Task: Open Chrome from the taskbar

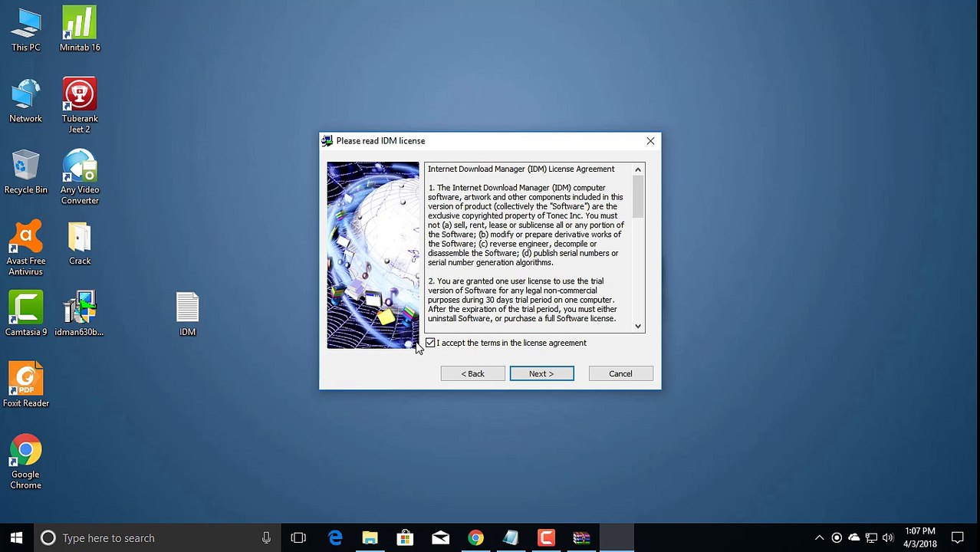Action: [475, 537]
